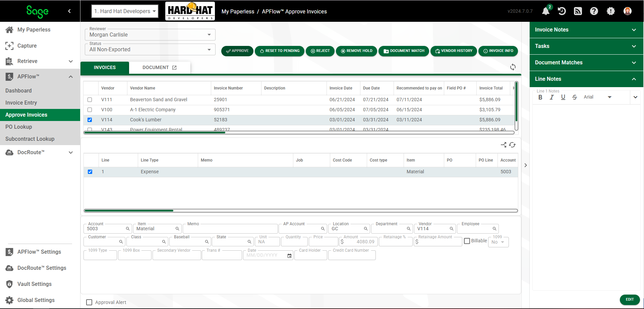Click the DOCUMENT MATCH button

[x=404, y=51]
